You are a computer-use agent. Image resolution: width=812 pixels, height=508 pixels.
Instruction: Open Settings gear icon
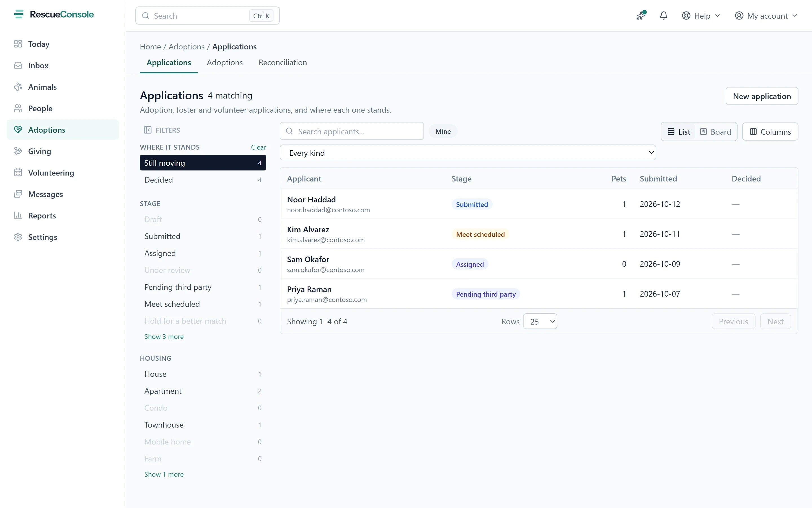[x=18, y=237]
